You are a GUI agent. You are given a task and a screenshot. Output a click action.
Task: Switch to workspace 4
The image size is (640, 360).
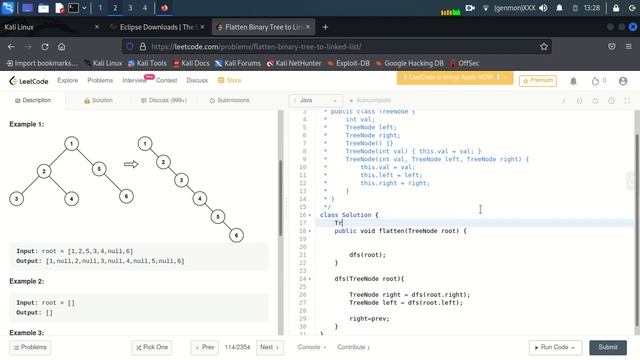[x=144, y=8]
